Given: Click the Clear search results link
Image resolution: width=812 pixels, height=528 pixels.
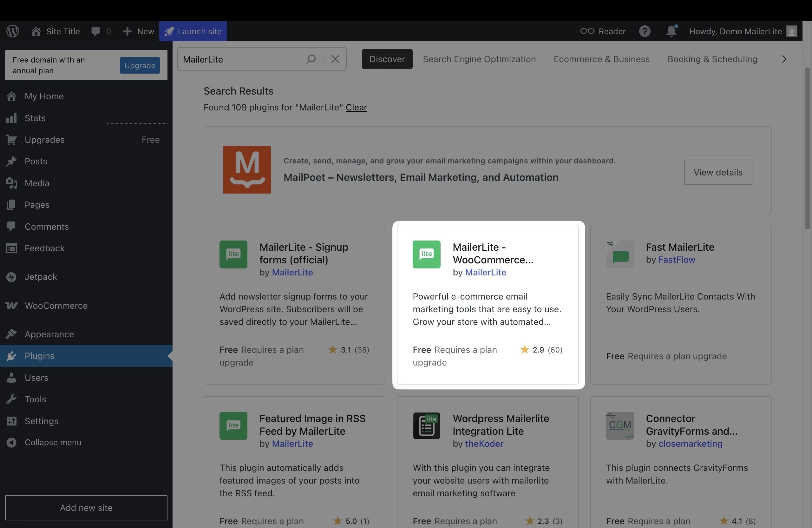Looking at the screenshot, I should (356, 108).
